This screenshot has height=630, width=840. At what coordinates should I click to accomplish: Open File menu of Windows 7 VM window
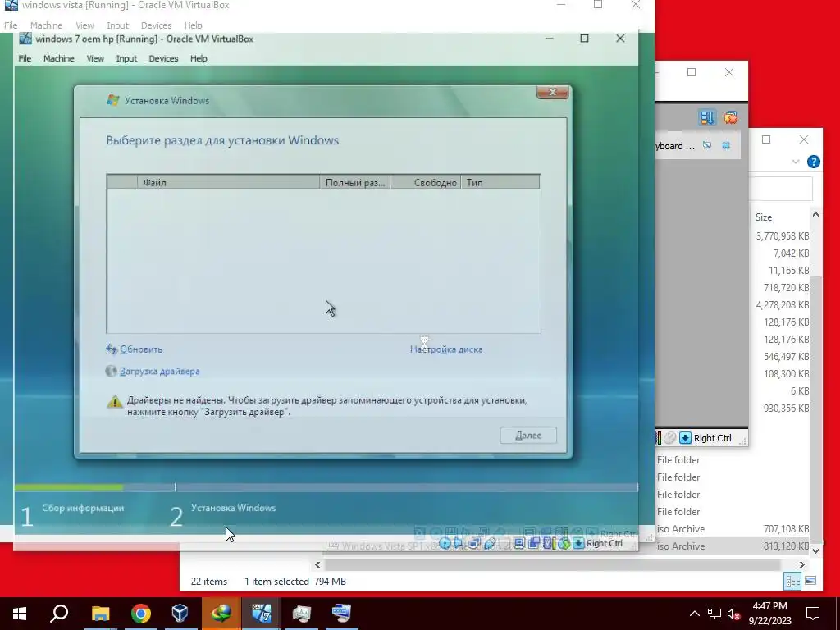[x=25, y=58]
